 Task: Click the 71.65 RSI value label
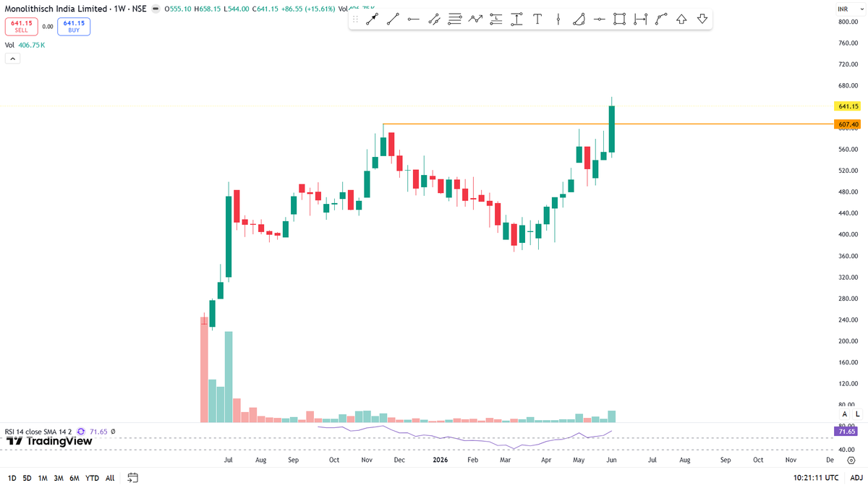pyautogui.click(x=848, y=432)
